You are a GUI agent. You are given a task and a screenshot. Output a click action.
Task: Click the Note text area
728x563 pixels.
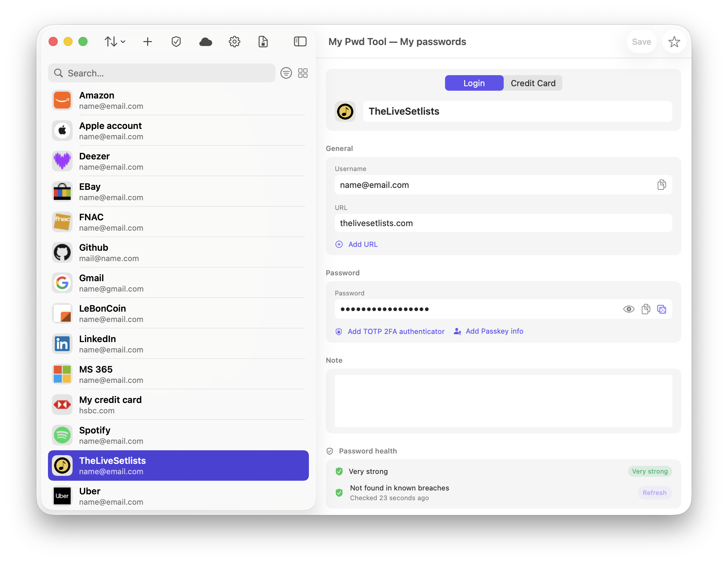(503, 401)
